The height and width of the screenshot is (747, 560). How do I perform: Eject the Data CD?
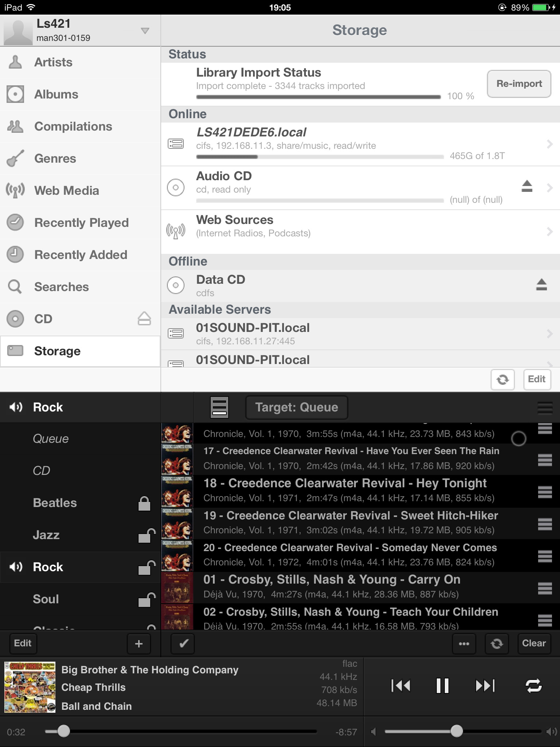(x=541, y=285)
